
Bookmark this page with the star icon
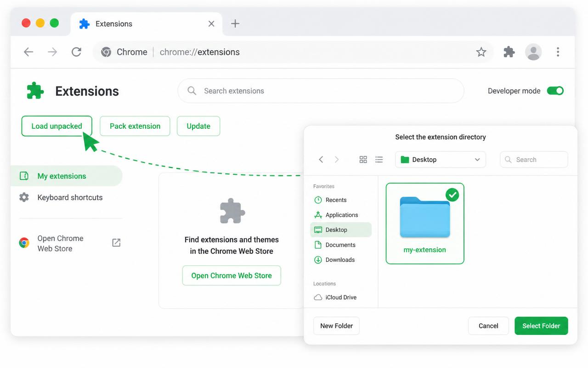click(x=481, y=52)
